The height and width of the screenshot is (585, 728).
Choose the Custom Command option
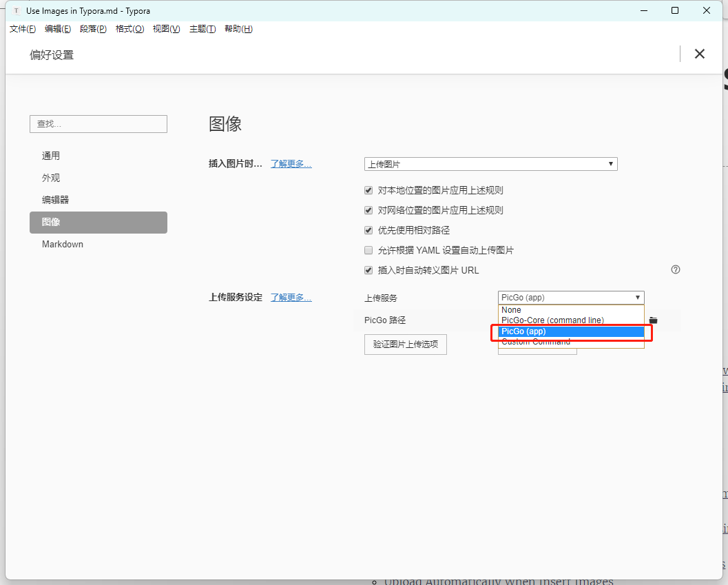click(x=571, y=342)
